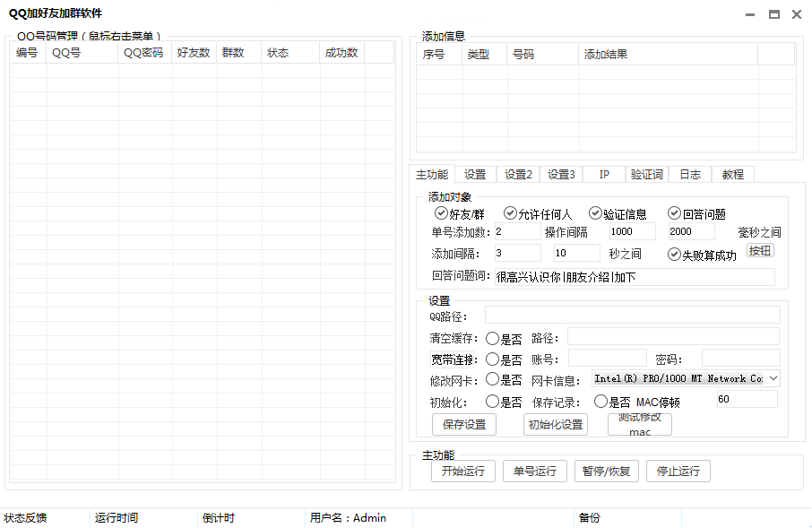The height and width of the screenshot is (528, 812).
Task: Click the 序号 column header
Action: click(439, 55)
